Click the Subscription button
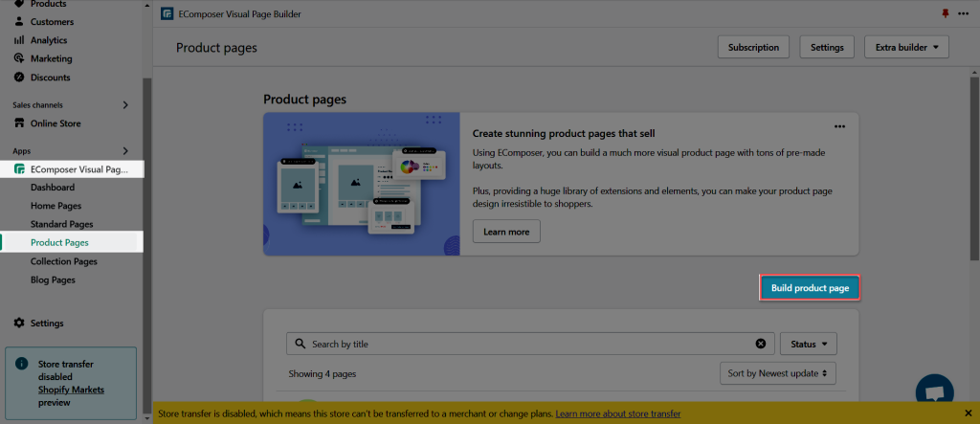980x424 pixels. [754, 47]
